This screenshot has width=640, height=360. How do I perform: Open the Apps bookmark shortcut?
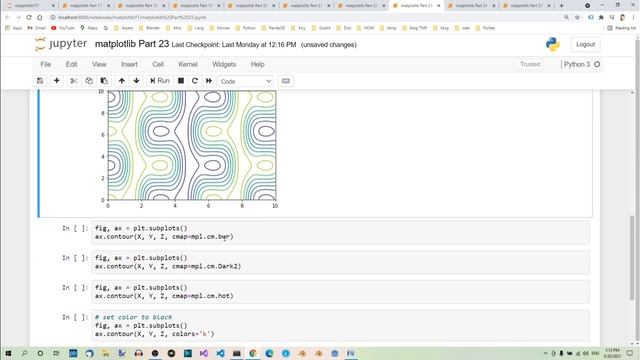point(13,28)
